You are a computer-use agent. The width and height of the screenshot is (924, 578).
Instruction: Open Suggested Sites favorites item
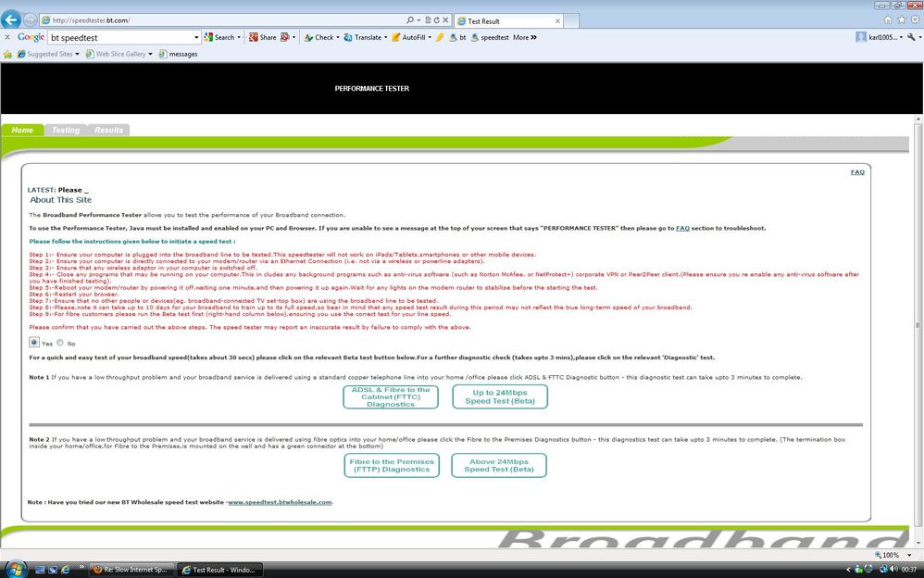48,55
